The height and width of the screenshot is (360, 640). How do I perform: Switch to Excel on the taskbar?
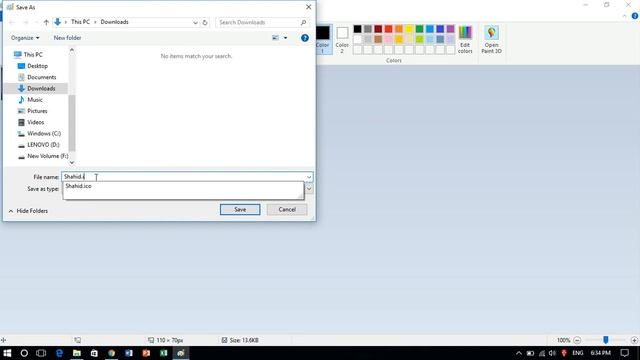click(x=164, y=353)
